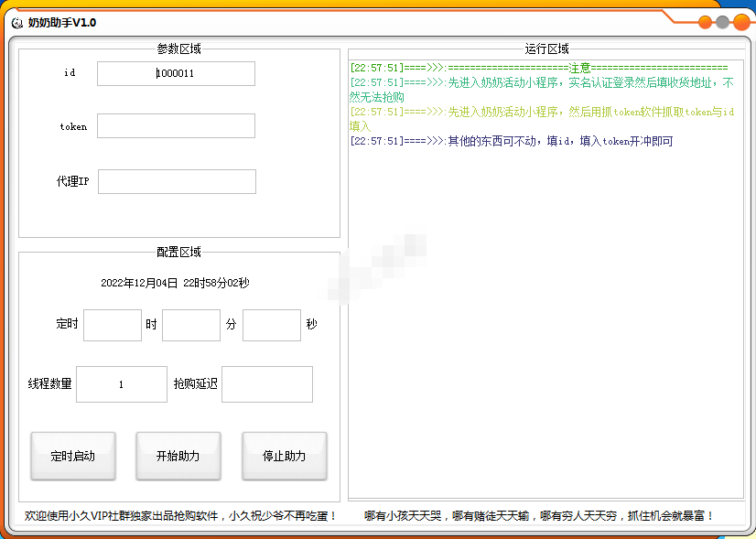The image size is (756, 539).
Task: Click the gray circle window button
Action: (x=723, y=23)
